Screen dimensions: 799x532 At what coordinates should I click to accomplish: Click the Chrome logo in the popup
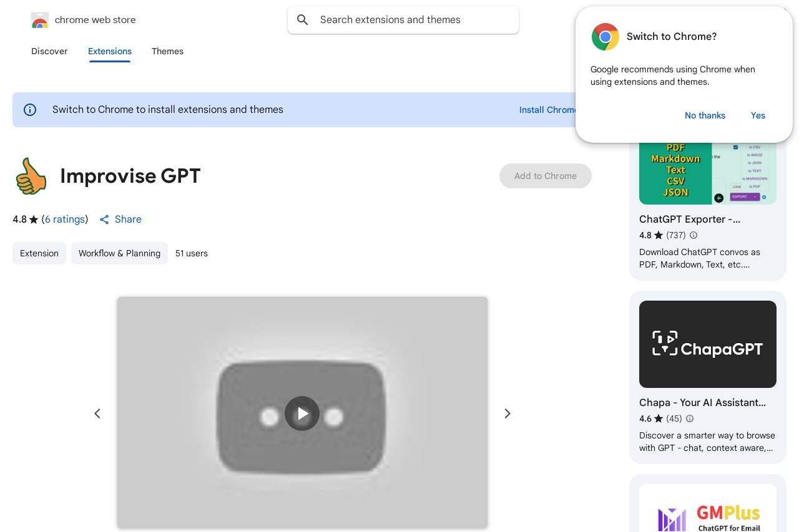(605, 37)
